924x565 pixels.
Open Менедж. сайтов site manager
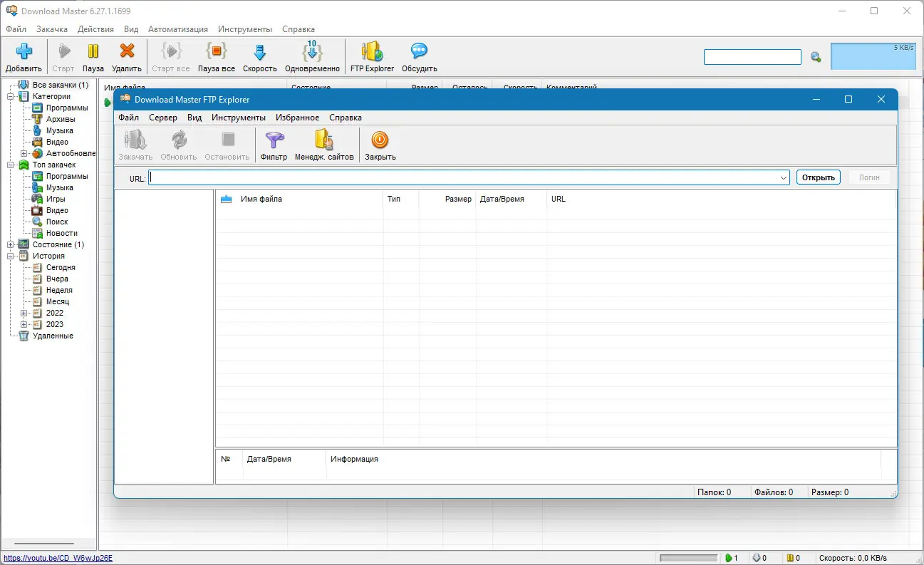pyautogui.click(x=324, y=145)
